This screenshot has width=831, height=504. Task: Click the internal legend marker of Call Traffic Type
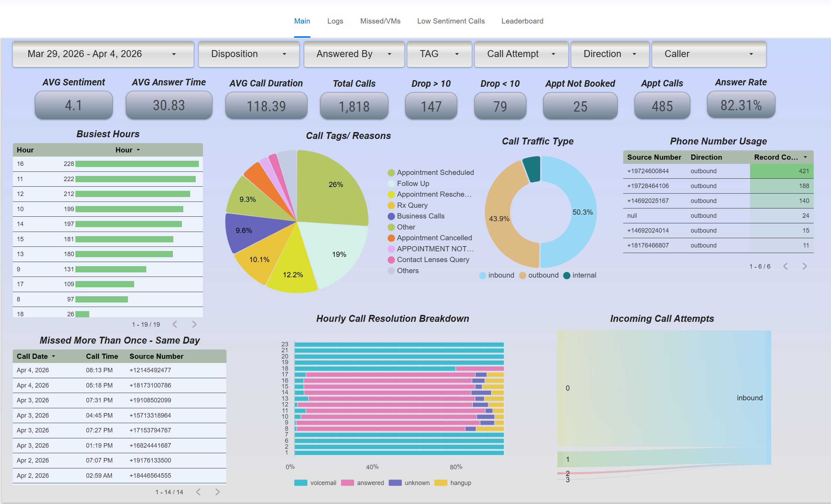pyautogui.click(x=567, y=275)
